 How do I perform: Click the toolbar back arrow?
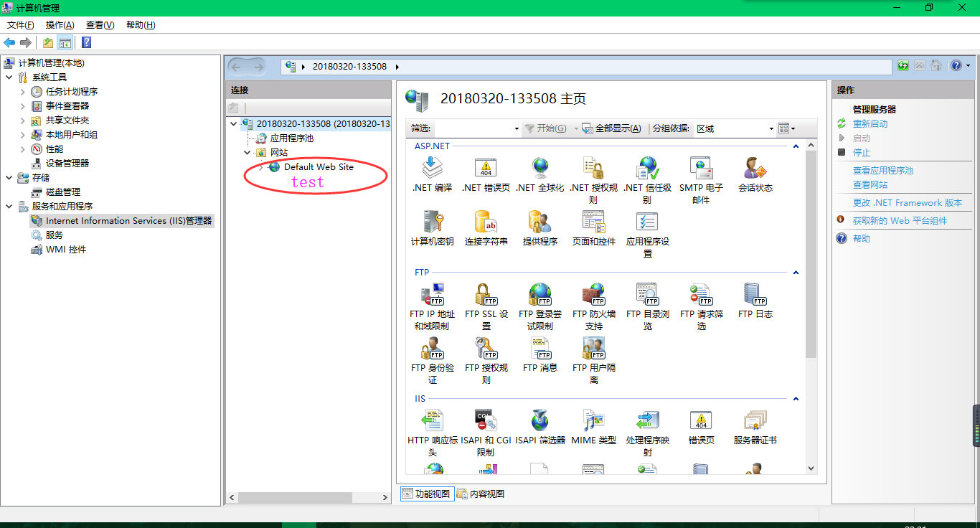tap(9, 43)
